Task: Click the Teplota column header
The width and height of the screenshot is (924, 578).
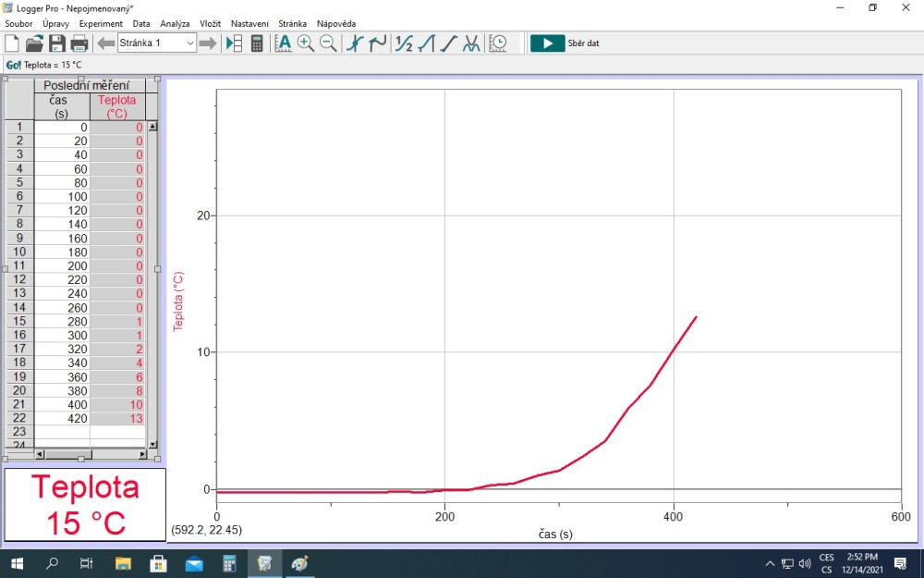Action: 117,106
